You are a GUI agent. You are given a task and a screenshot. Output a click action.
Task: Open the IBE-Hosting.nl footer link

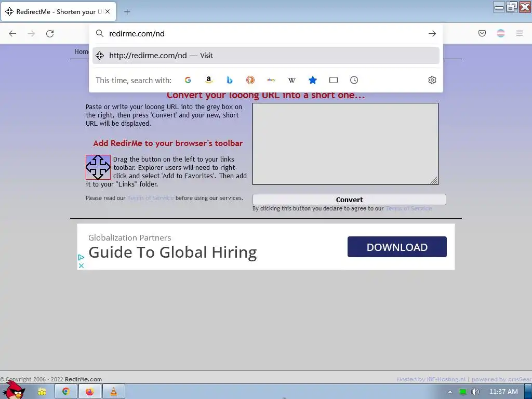point(446,379)
